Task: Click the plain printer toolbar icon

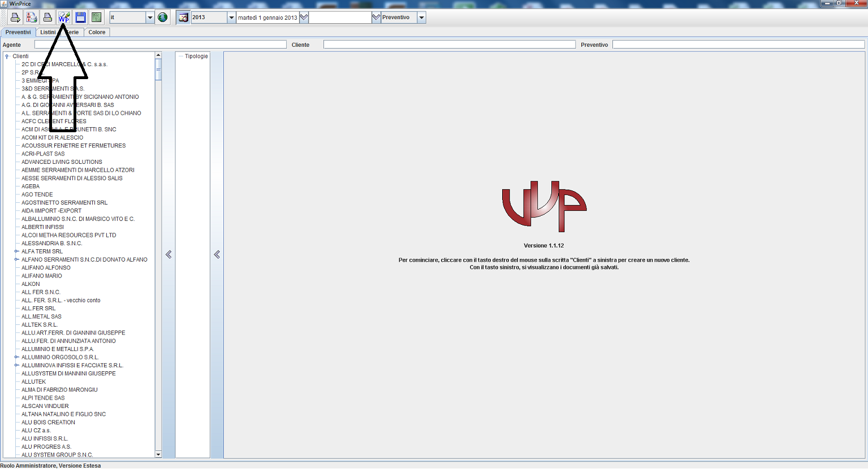Action: [x=48, y=18]
